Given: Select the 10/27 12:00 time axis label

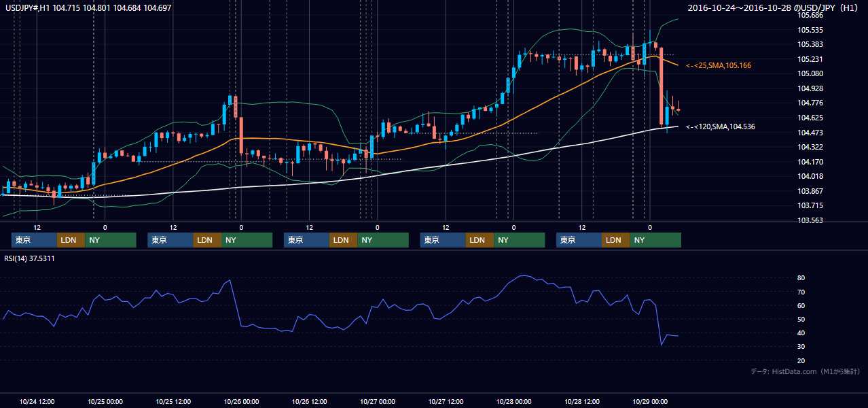Looking at the screenshot, I should 446,401.
